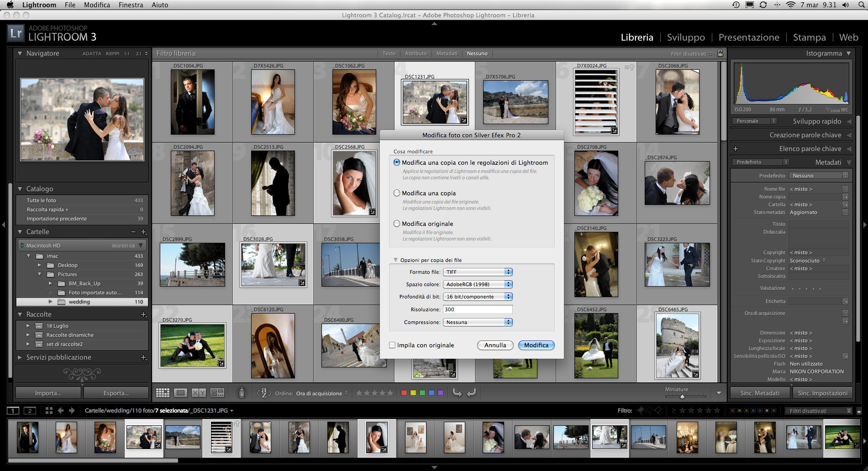Switch to Loupe view icon
This screenshot has height=471, width=868.
coord(181,392)
